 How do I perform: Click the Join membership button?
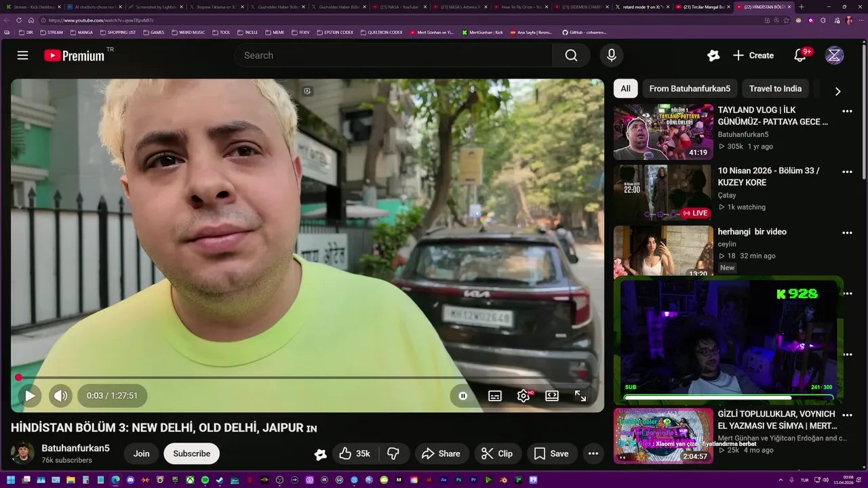pyautogui.click(x=141, y=453)
